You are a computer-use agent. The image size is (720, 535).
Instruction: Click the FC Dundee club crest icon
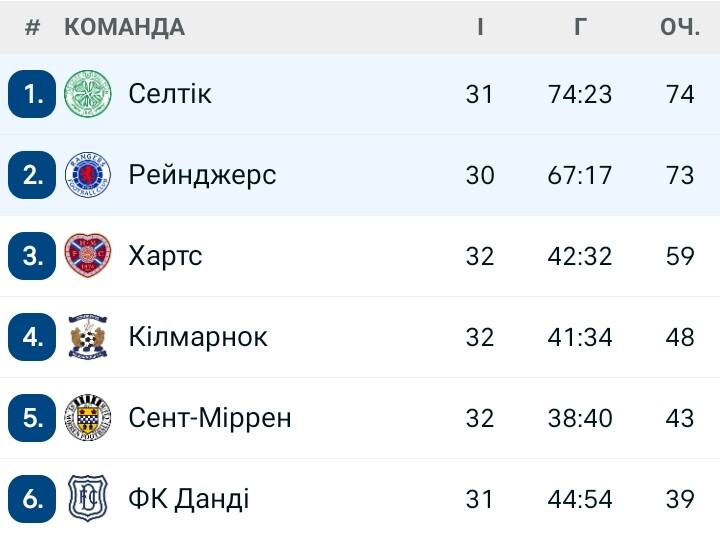coord(87,498)
